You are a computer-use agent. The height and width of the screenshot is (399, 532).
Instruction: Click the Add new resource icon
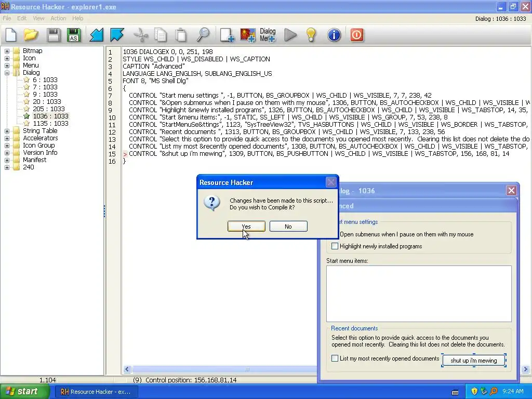(x=227, y=35)
